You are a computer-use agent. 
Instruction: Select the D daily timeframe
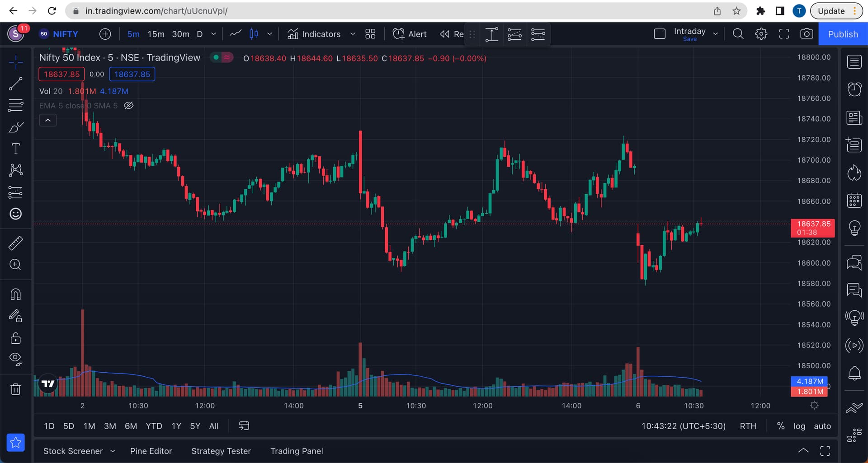tap(199, 34)
